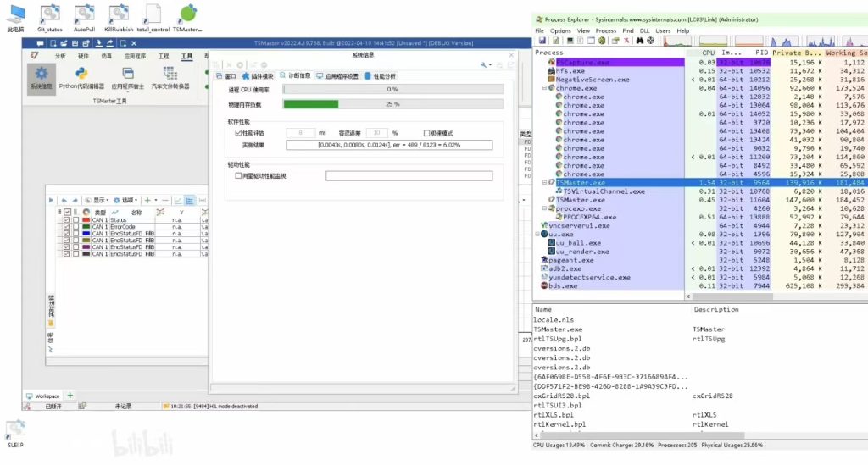Screen dimensions: 868x465
Task: Collapse the uu.exe process tree node
Action: pyautogui.click(x=538, y=234)
